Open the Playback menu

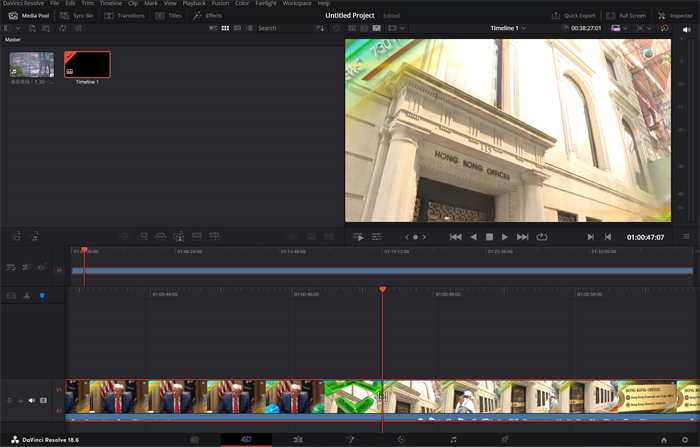[194, 3]
